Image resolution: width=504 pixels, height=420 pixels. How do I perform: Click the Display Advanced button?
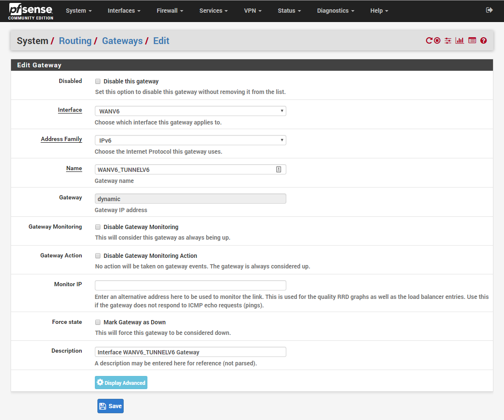121,382
